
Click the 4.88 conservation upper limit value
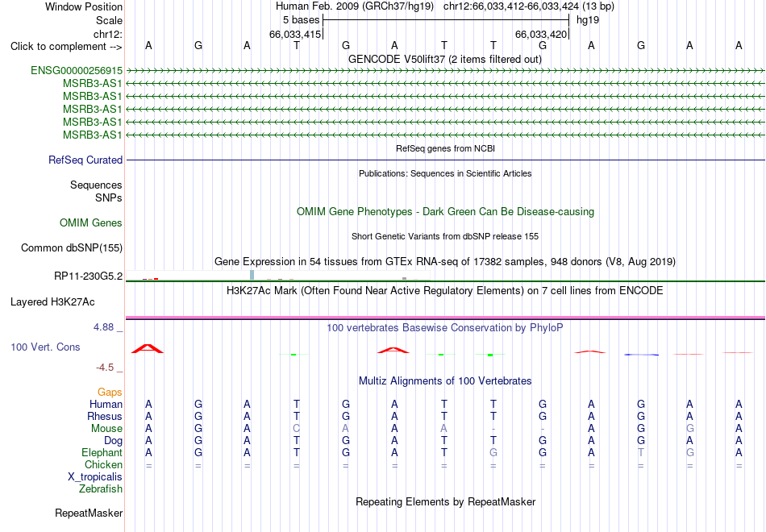[103, 327]
